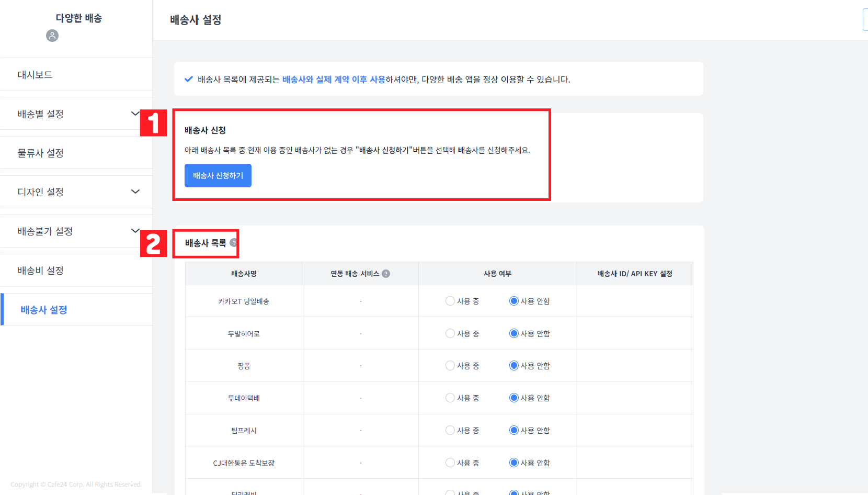Enable 사용 중 for 카카오T 당일배송
The width and height of the screenshot is (868, 495).
tap(450, 301)
